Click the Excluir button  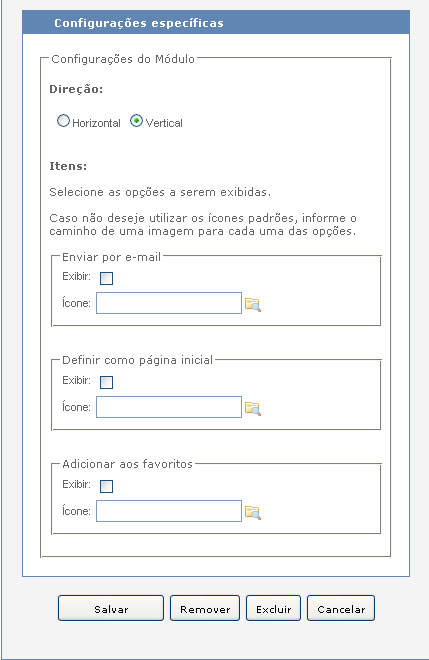(x=274, y=608)
